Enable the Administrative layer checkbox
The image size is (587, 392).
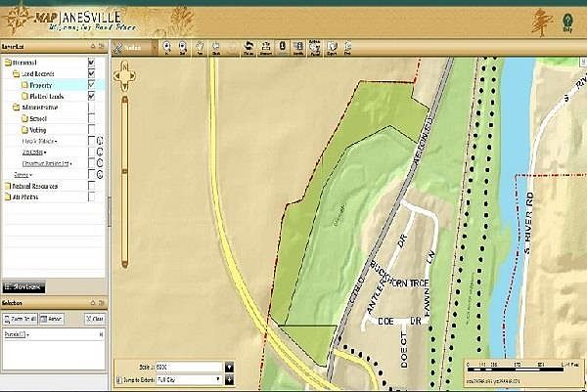coord(91,107)
